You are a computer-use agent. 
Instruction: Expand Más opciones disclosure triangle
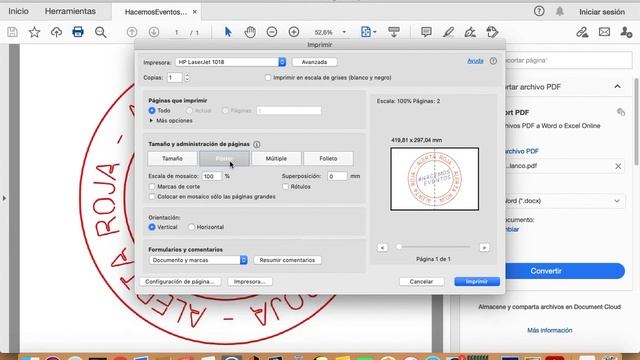coord(151,121)
